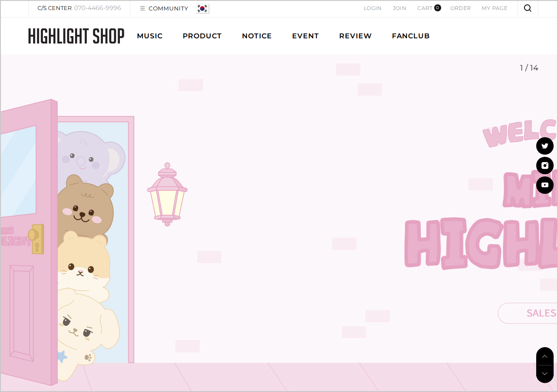The width and height of the screenshot is (558, 392).
Task: Click the HIGHLIGHT SHOP logo
Action: (76, 36)
